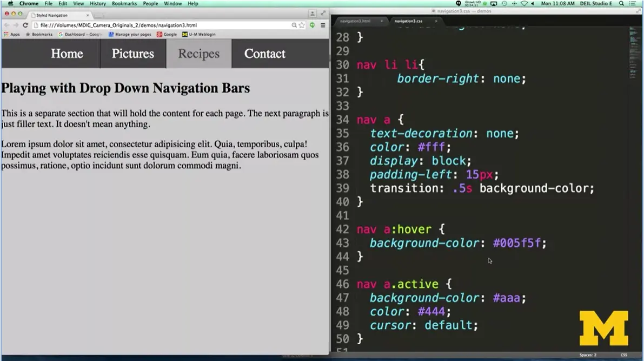Open the Spaces: 2 indentation menu
Screen dimensions: 644x361
point(588,355)
